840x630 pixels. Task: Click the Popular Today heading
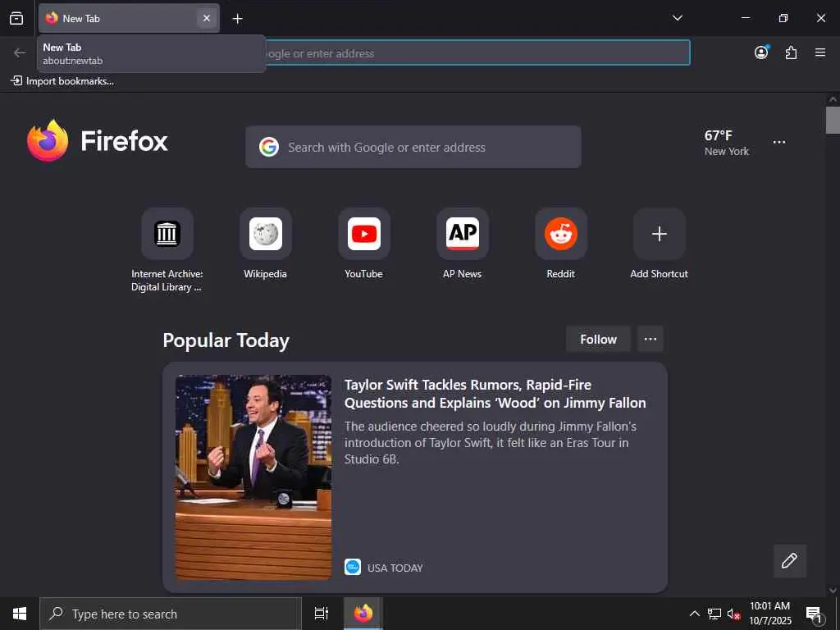[x=226, y=340]
